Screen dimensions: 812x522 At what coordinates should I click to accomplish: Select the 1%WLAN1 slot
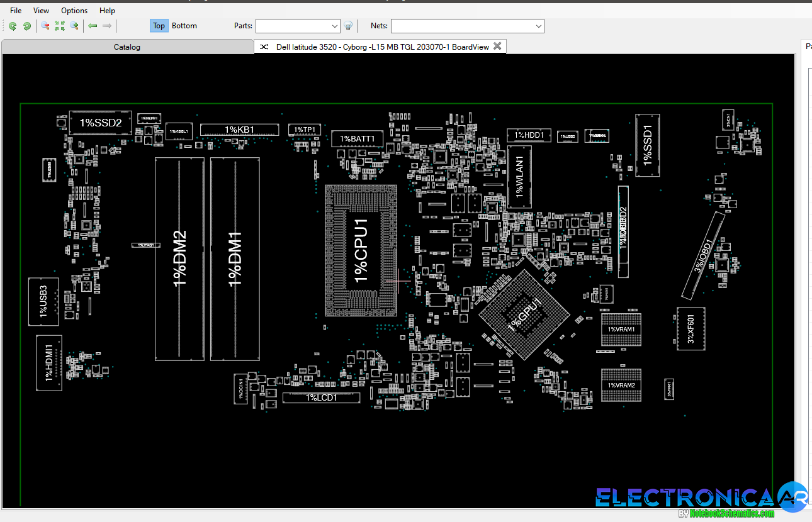(x=520, y=177)
